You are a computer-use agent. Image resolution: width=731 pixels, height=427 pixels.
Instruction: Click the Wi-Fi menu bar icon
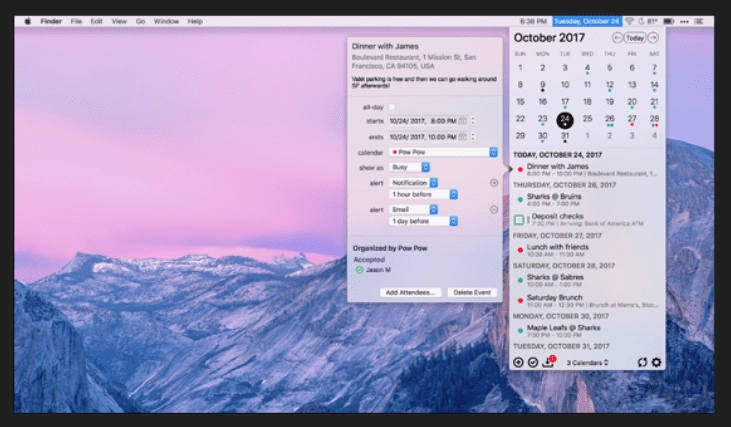tap(629, 21)
